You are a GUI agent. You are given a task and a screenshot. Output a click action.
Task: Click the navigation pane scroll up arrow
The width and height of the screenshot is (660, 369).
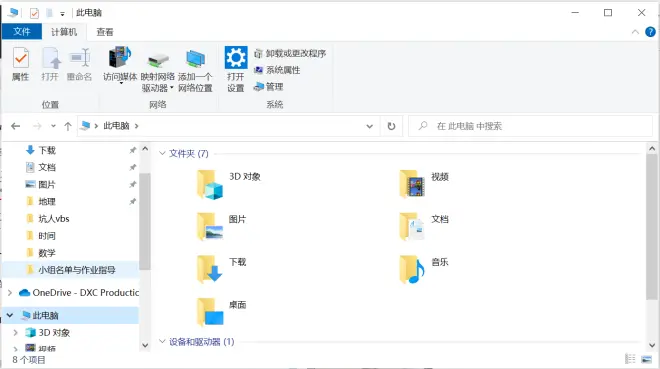click(145, 149)
